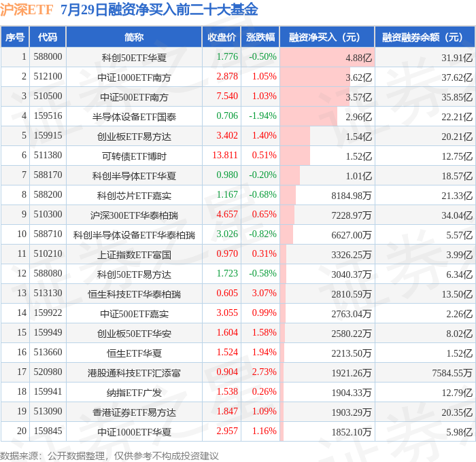Viewport: 476px width, 462px height.
Task: Click the 融资融券余额（元） column header
Action: click(425, 37)
